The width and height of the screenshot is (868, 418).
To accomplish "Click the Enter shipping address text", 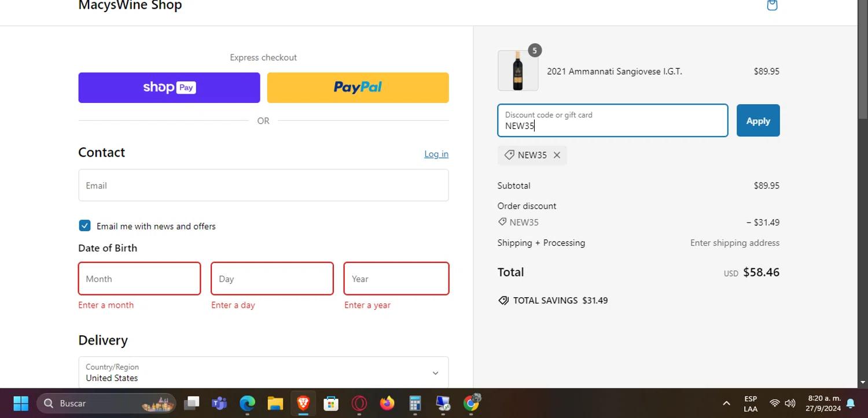I will coord(735,243).
